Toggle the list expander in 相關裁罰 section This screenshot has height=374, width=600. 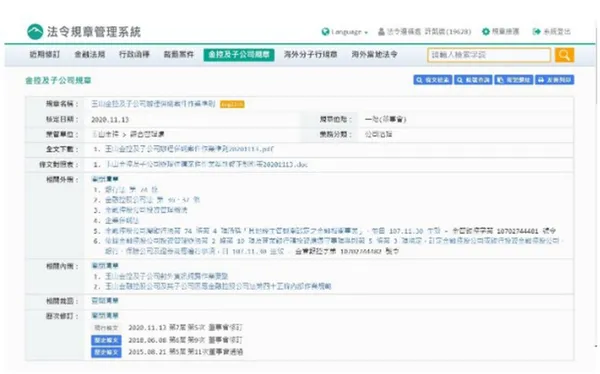[105, 301]
